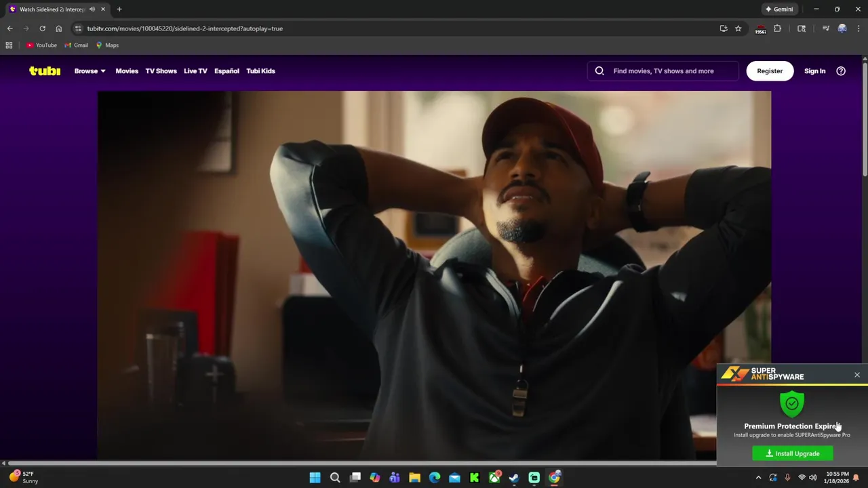Screen dimensions: 868x488
Task: Open a new browser tab
Action: tap(119, 9)
